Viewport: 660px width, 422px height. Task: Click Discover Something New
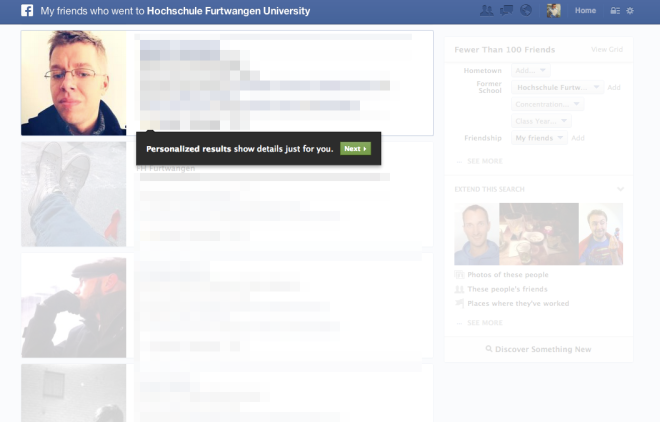pos(539,349)
